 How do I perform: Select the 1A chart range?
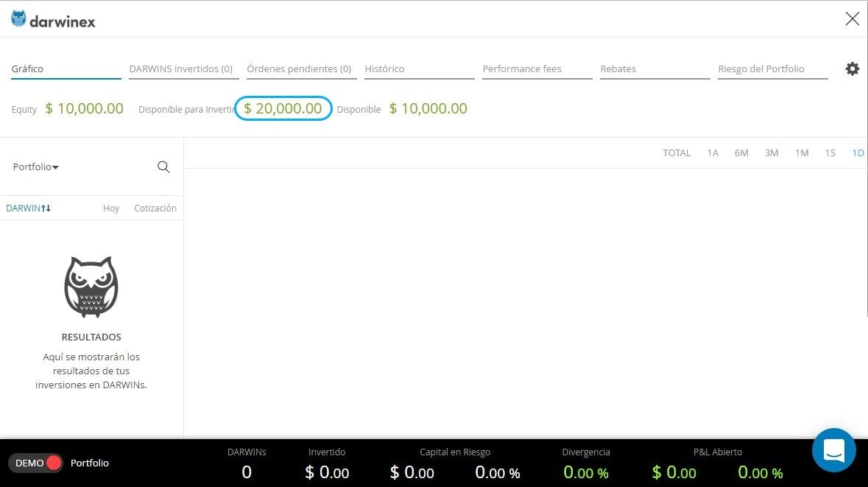(713, 153)
